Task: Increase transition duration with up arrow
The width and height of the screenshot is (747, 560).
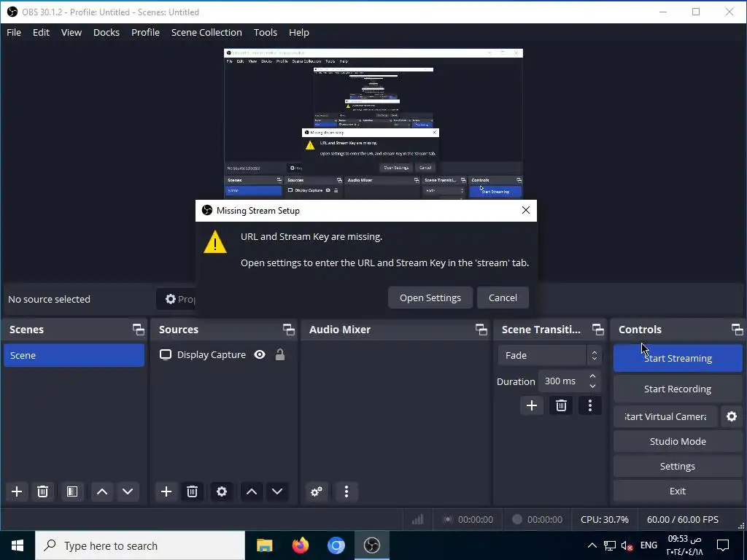Action: point(592,376)
